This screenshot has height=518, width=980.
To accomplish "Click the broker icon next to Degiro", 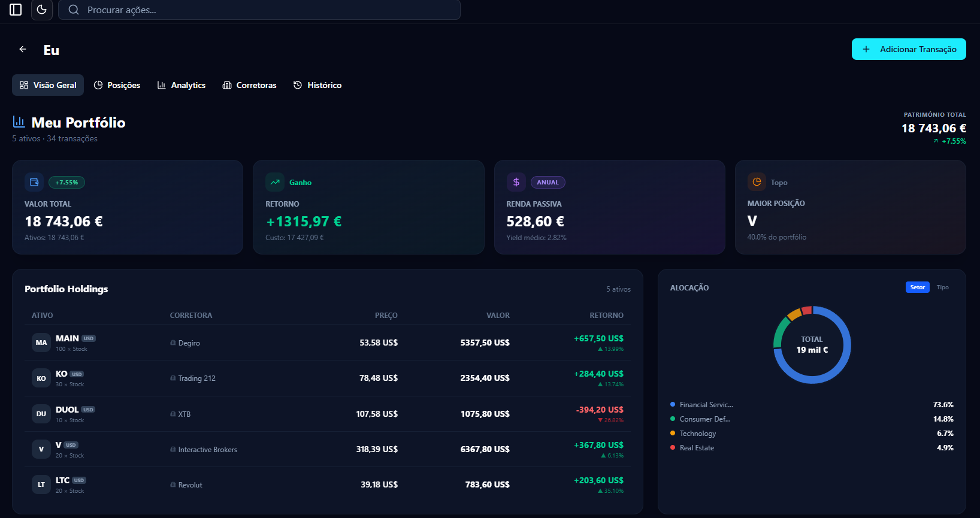I will click(173, 343).
